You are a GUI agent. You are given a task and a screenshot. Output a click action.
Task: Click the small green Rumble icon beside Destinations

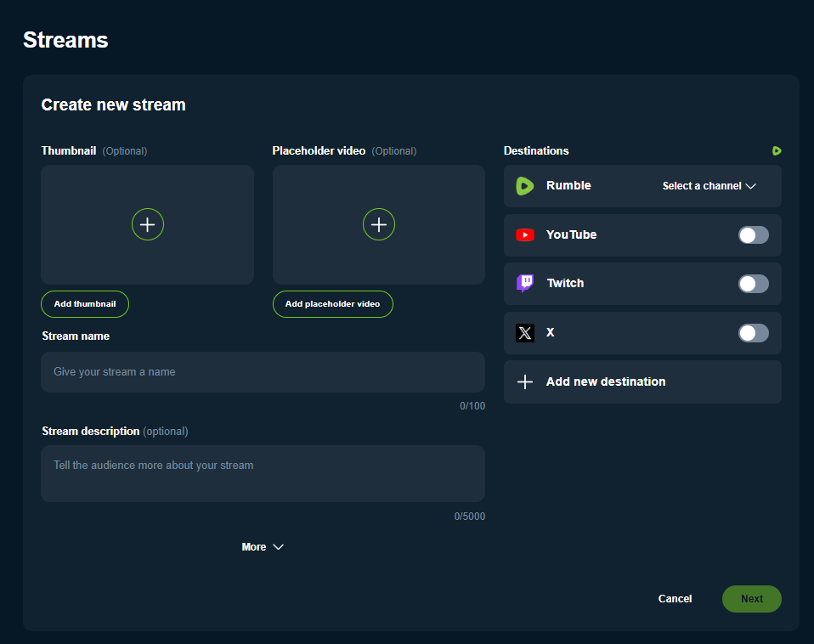(x=777, y=150)
